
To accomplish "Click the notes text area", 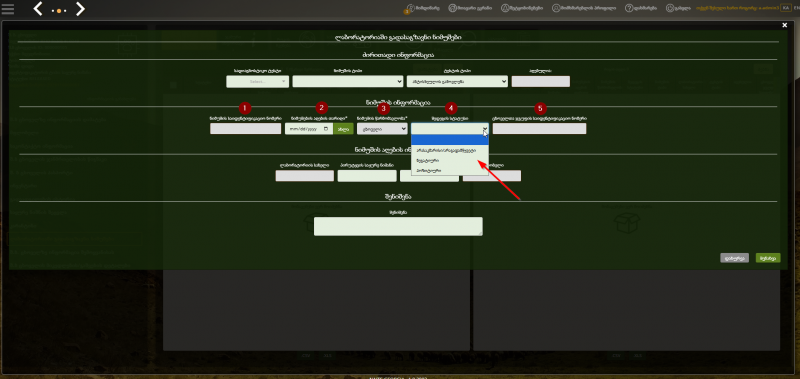I will [398, 226].
